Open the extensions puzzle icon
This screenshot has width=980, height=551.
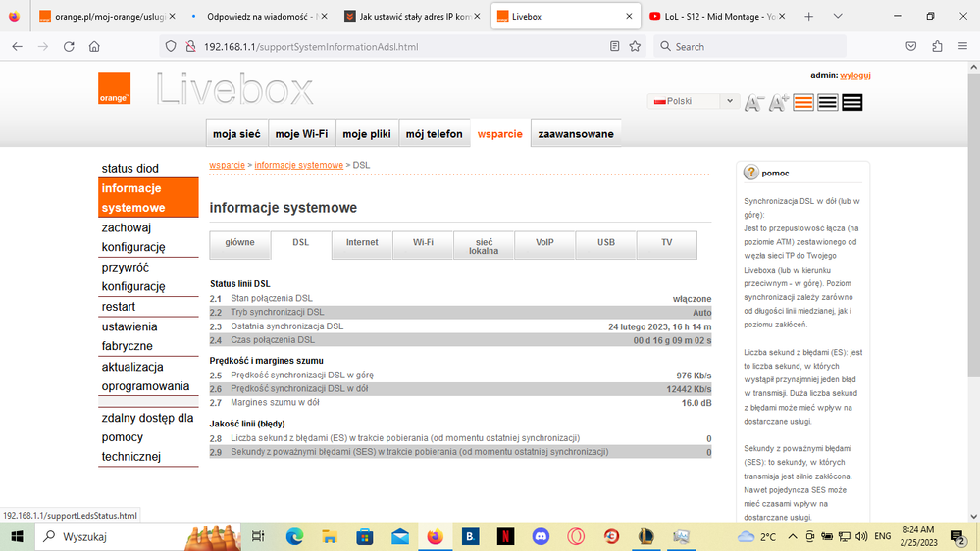tap(937, 46)
